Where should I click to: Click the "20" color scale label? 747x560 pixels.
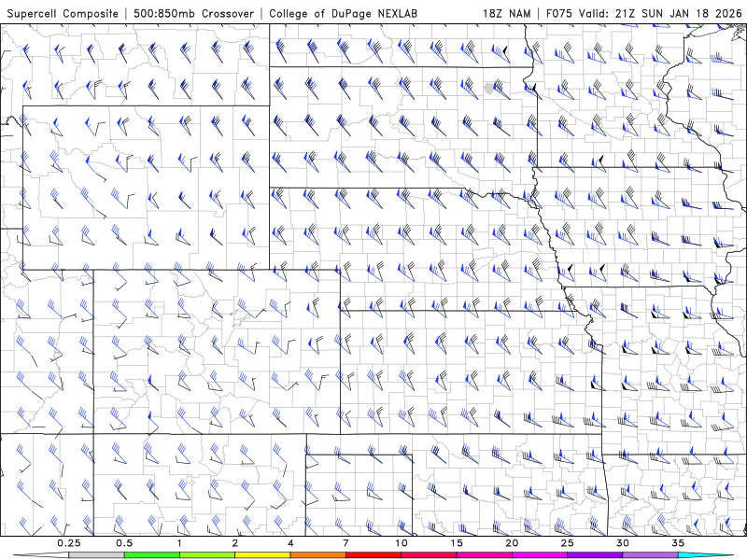512,543
